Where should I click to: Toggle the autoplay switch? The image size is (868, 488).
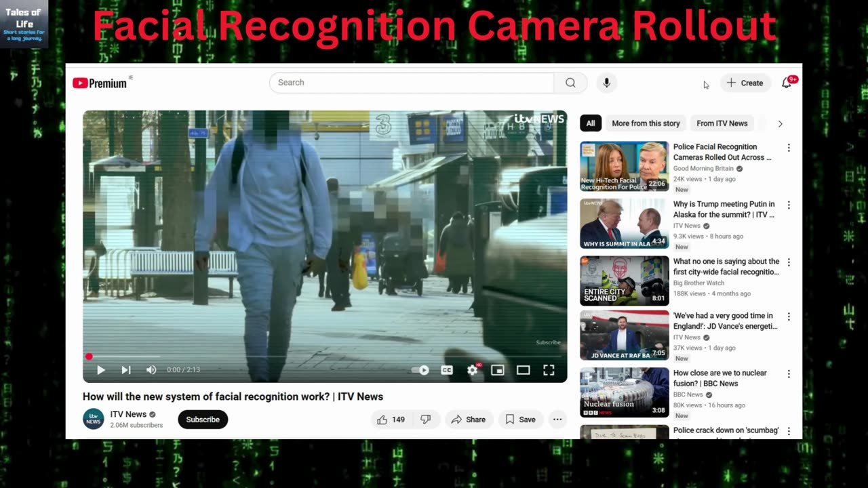coord(420,370)
